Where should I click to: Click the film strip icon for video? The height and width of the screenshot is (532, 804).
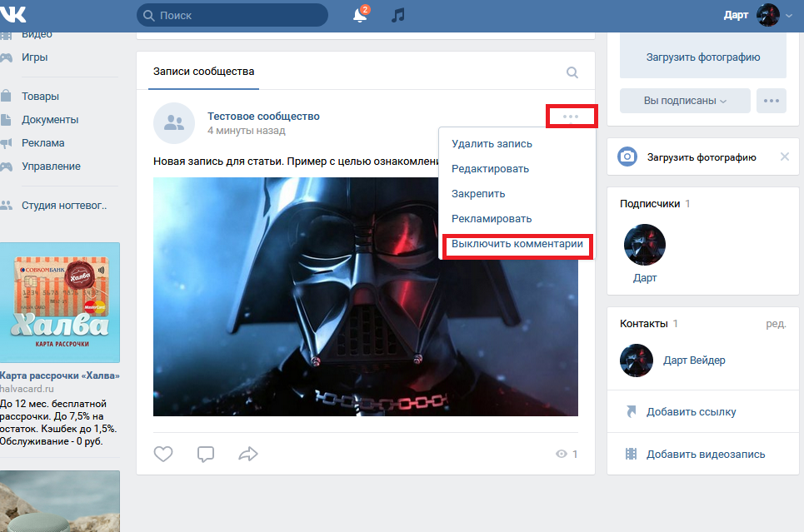(632, 454)
